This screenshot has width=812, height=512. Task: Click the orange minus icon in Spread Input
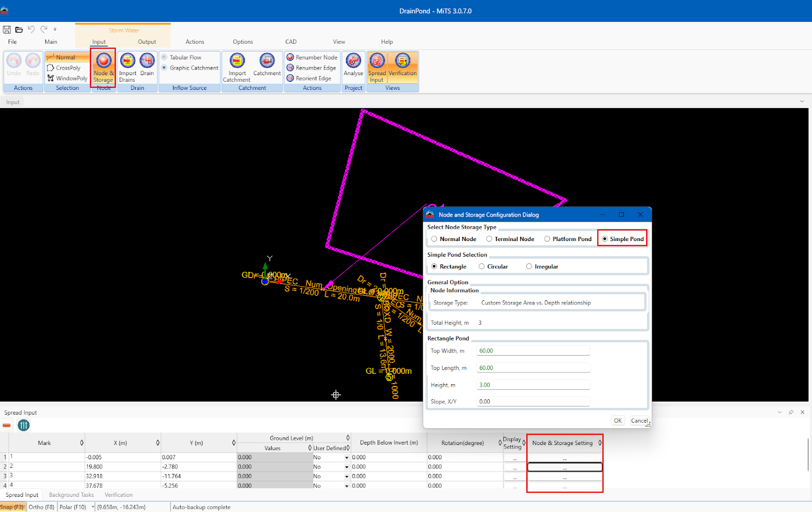tap(7, 425)
